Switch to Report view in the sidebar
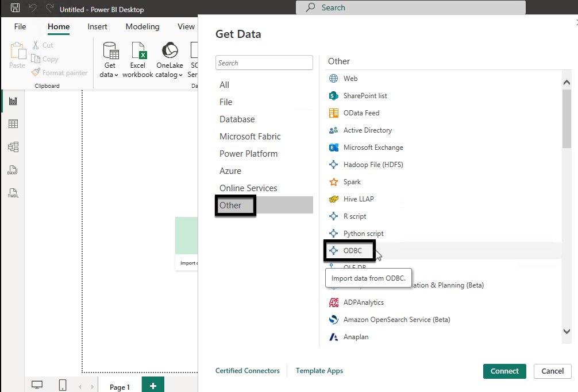 [x=13, y=100]
